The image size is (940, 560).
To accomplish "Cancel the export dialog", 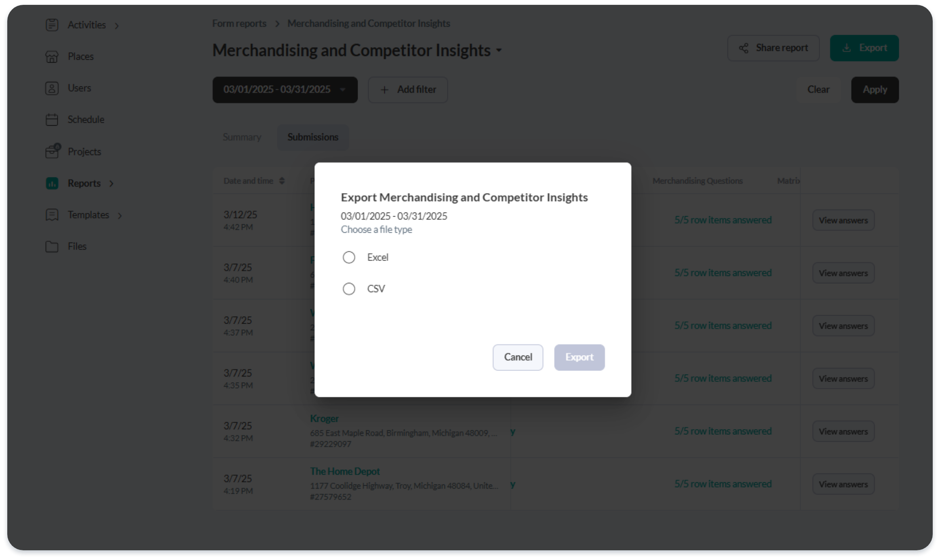I will tap(518, 357).
